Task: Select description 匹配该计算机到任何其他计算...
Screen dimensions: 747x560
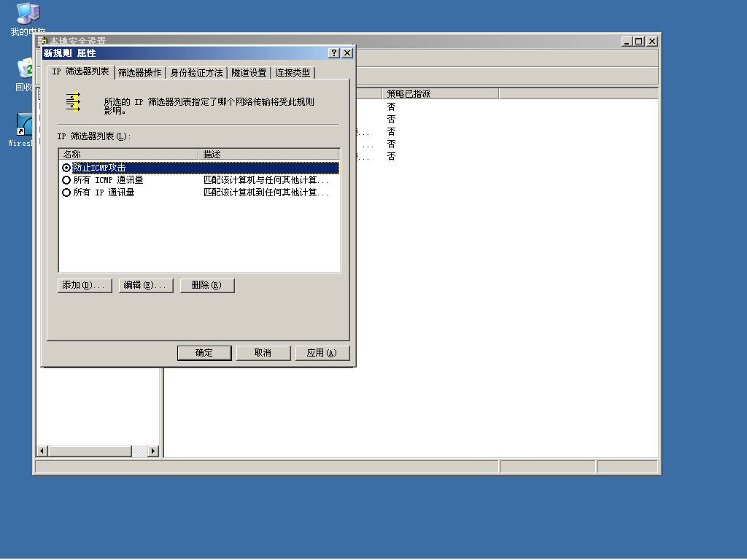Action: 266,192
